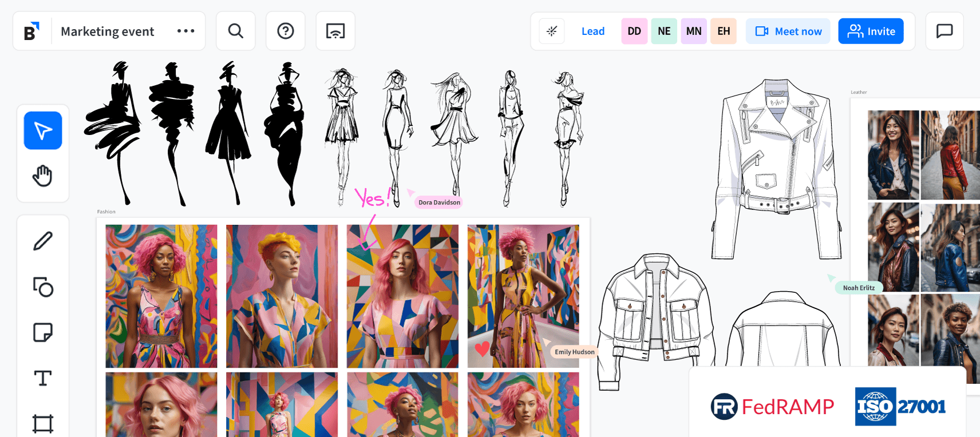This screenshot has width=980, height=437.
Task: Open the search tool
Action: (x=236, y=31)
